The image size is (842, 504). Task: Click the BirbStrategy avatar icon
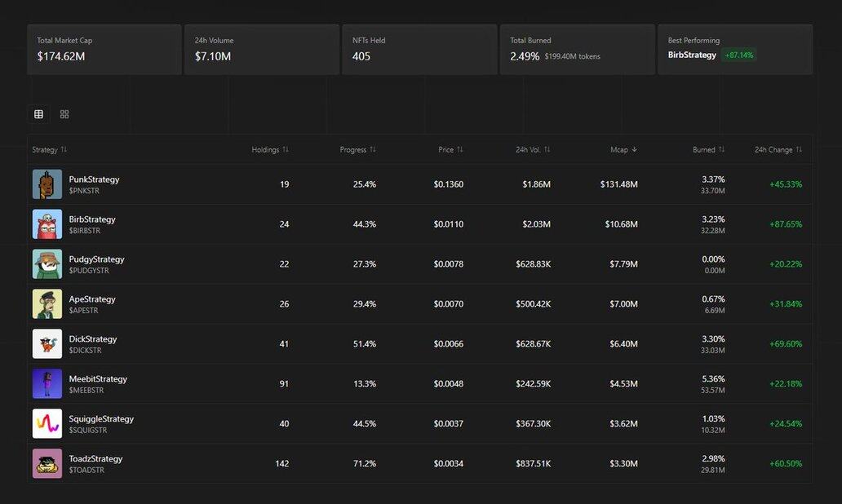pyautogui.click(x=47, y=224)
